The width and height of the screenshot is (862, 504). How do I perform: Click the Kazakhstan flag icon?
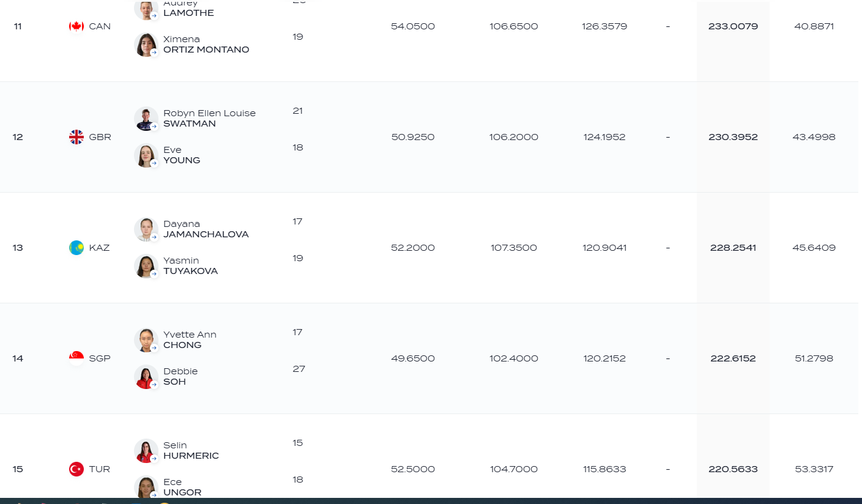pyautogui.click(x=76, y=248)
